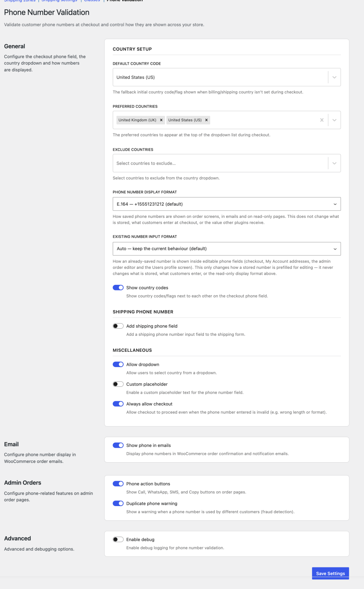The height and width of the screenshot is (589, 364).
Task: Remove United Kingdom (UK) tag
Action: click(161, 120)
